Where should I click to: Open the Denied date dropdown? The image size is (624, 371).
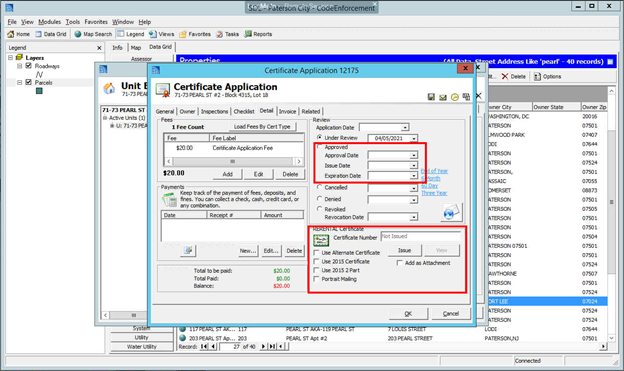[x=414, y=200]
